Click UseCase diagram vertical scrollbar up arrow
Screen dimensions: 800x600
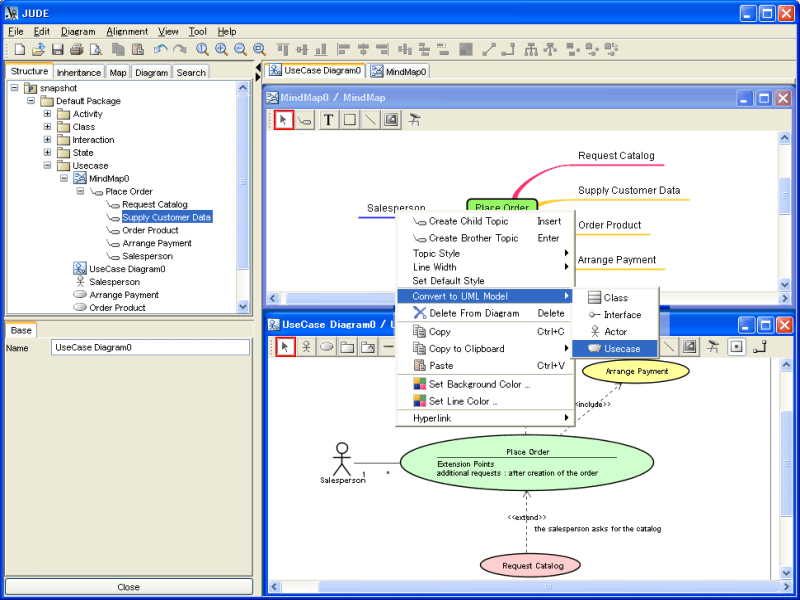click(786, 364)
